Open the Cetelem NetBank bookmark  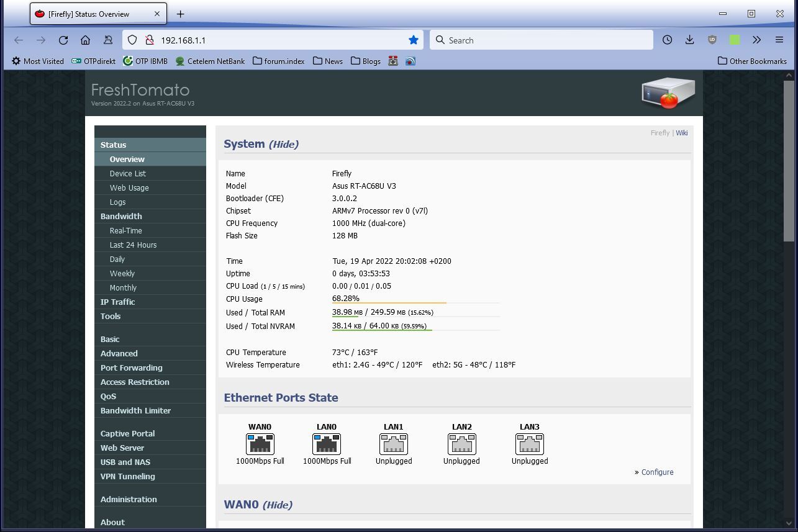pyautogui.click(x=210, y=61)
